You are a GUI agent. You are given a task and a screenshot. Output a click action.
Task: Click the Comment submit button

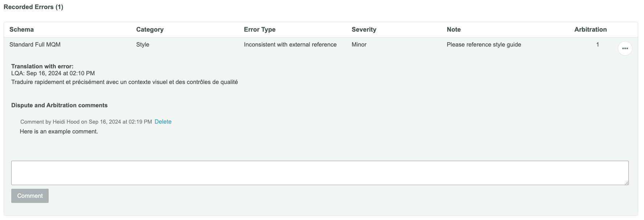point(30,196)
